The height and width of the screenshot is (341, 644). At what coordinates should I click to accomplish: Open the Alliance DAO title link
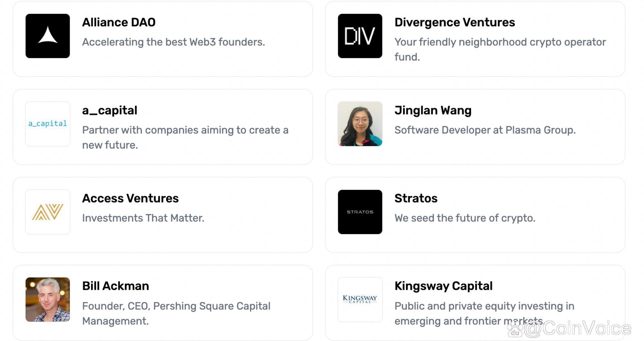[119, 22]
